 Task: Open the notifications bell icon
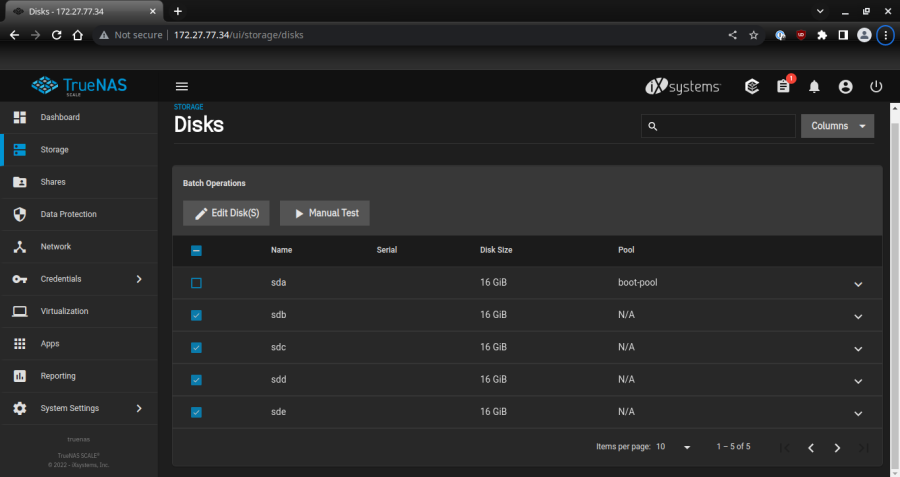click(x=814, y=87)
